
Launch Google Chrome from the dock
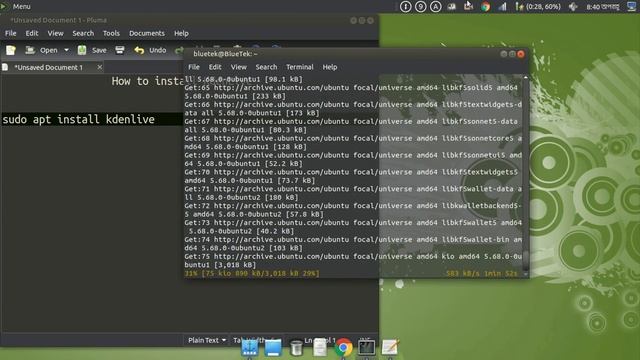pyautogui.click(x=343, y=348)
